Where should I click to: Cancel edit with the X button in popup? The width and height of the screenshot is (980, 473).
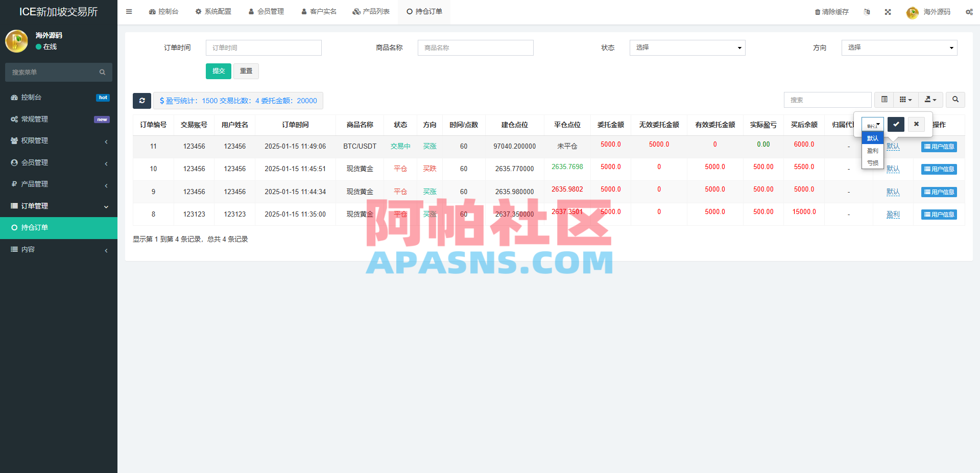tap(916, 124)
